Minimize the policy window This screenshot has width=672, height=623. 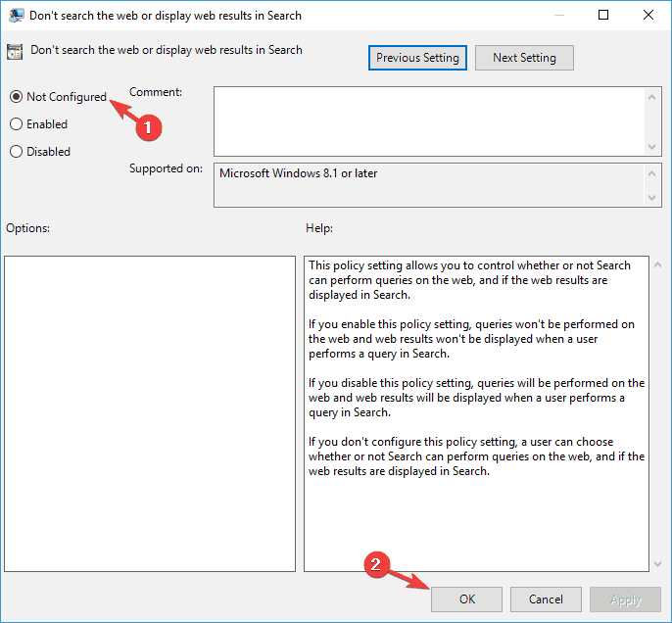(558, 15)
